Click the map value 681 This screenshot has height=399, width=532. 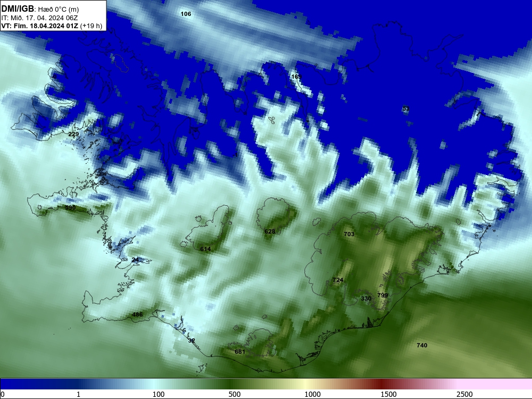click(x=240, y=352)
